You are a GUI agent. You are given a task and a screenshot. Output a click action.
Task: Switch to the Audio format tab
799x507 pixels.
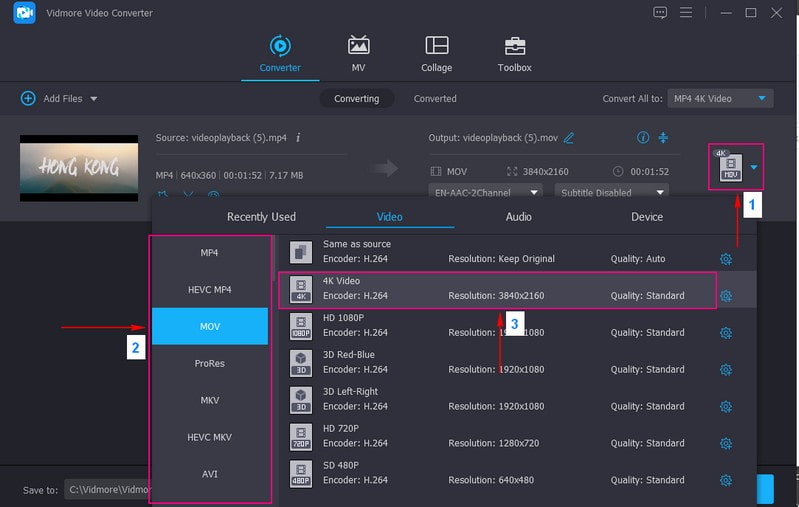tap(518, 217)
